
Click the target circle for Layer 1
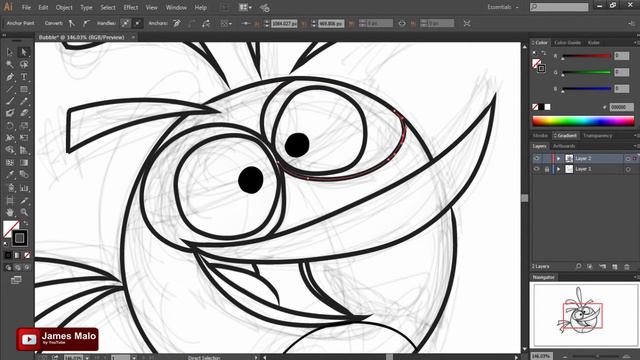[628, 169]
